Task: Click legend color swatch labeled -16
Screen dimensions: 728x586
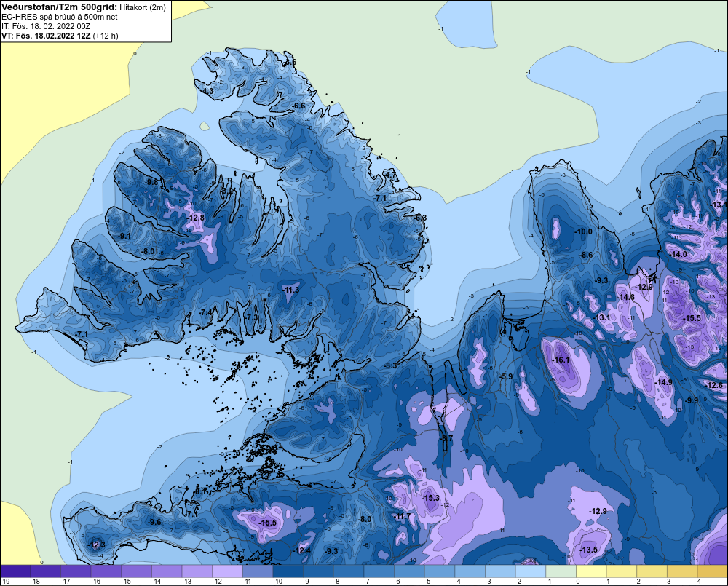Action: point(106,571)
